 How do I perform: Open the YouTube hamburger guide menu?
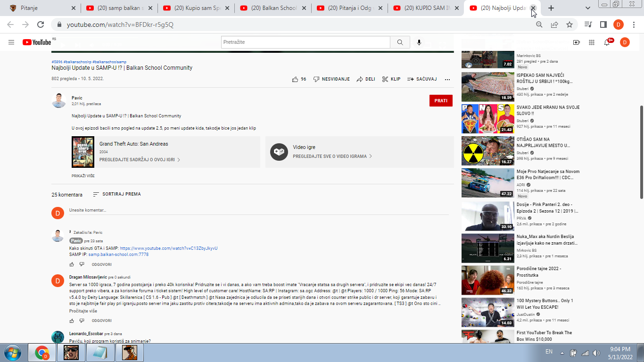(11, 42)
